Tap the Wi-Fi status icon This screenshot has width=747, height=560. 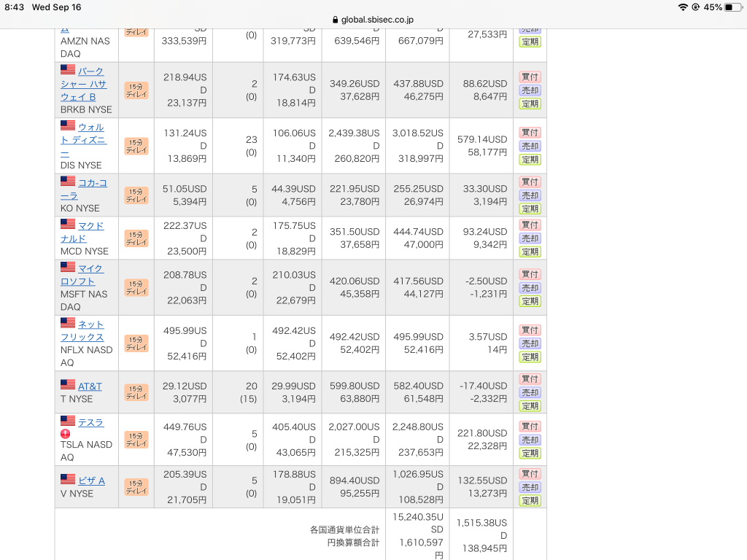683,7
